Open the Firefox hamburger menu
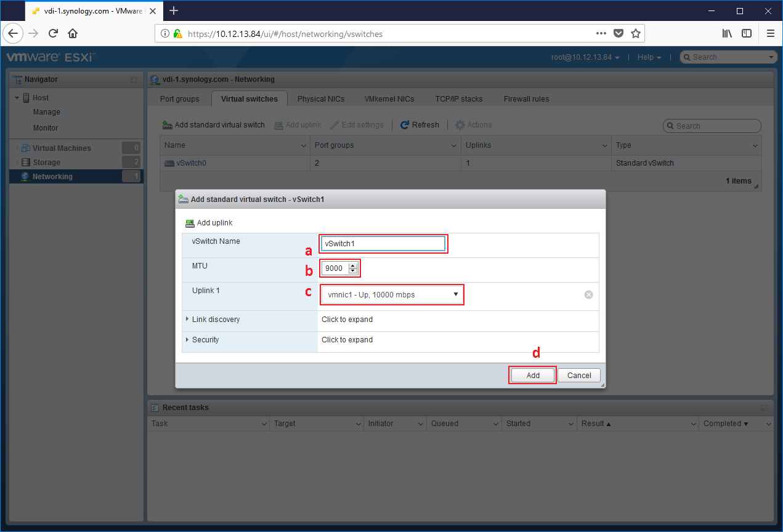Viewport: 783px width, 532px height. point(770,33)
